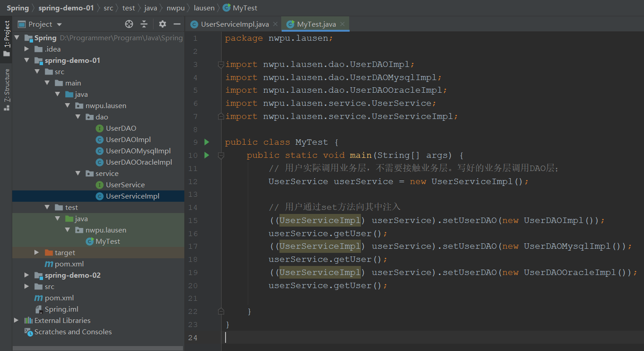Click 'UserDAOOracleImpl' on code line 19
Screen dimensions: 644x351
pyautogui.click(x=570, y=272)
